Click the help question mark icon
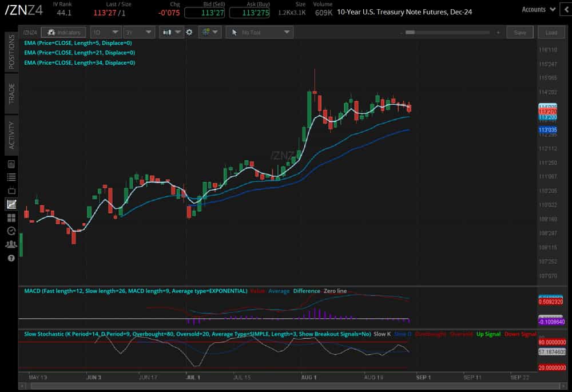The image size is (572, 392). pyautogui.click(x=10, y=259)
